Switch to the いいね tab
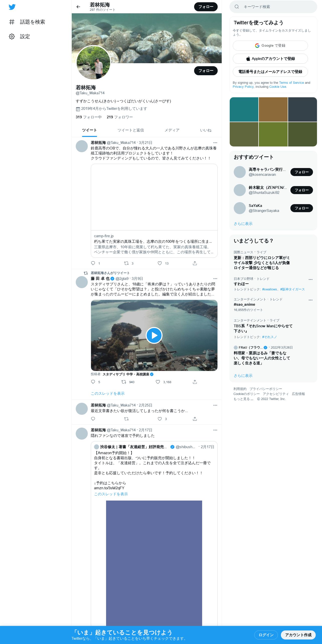Screen dimensions: 322x644 (x=206, y=130)
